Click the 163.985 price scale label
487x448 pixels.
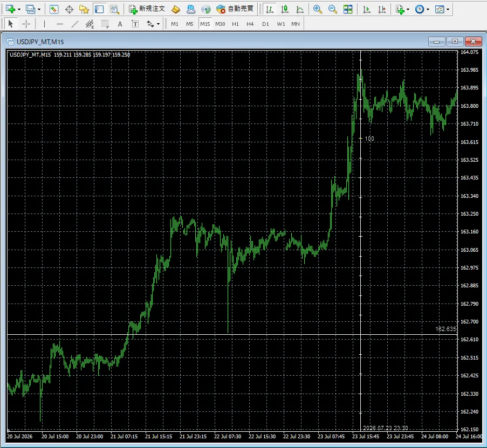pos(469,70)
